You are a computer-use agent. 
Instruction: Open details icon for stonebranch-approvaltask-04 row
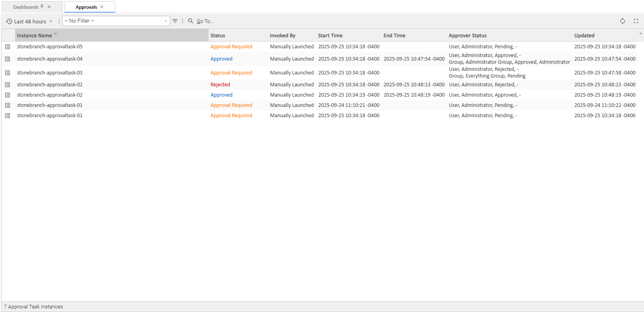pyautogui.click(x=8, y=59)
